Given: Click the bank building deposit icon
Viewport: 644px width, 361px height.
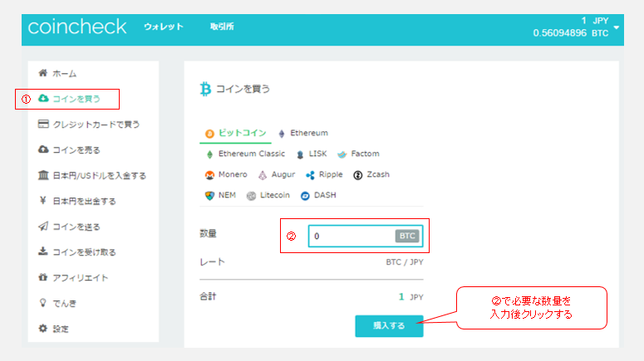Looking at the screenshot, I should point(43,175).
